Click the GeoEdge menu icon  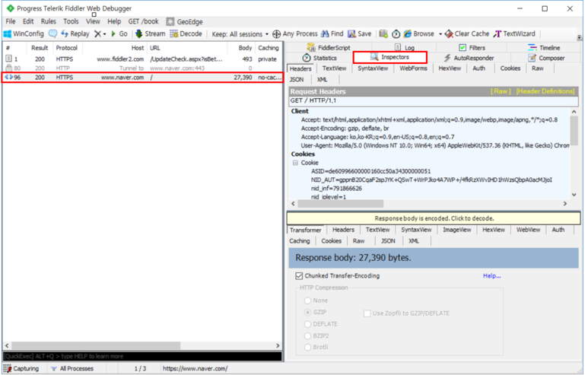click(x=170, y=22)
